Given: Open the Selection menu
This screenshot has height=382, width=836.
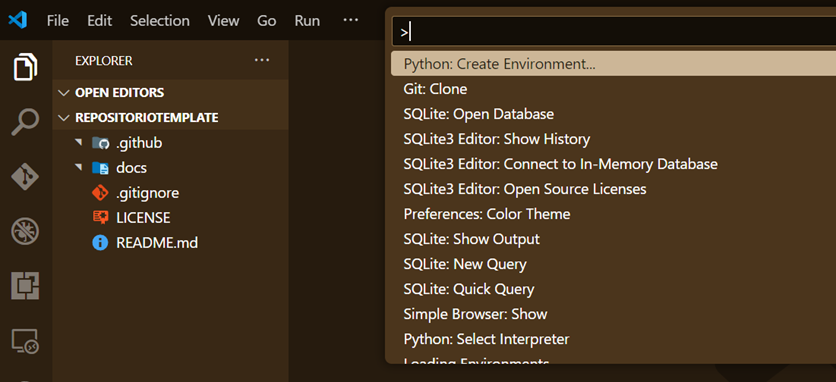Looking at the screenshot, I should [x=160, y=21].
